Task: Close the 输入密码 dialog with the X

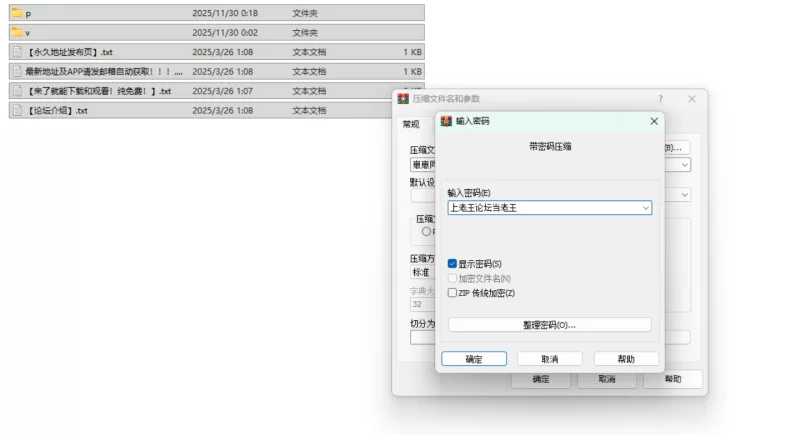Action: click(x=654, y=121)
